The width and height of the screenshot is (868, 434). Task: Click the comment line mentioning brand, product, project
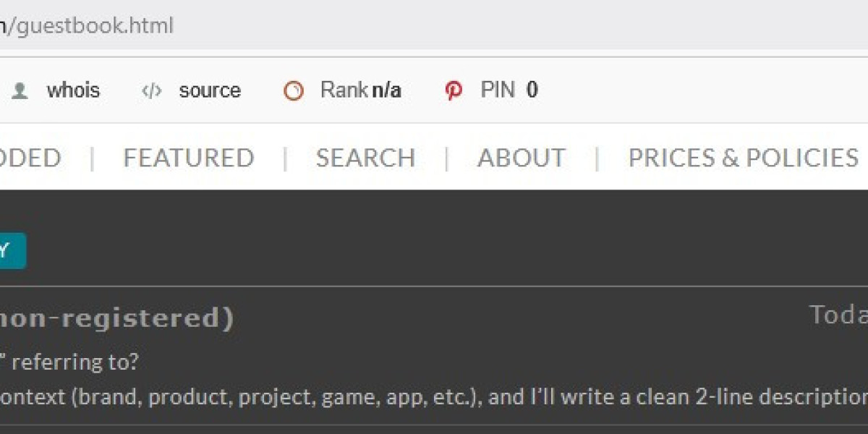coord(434,396)
